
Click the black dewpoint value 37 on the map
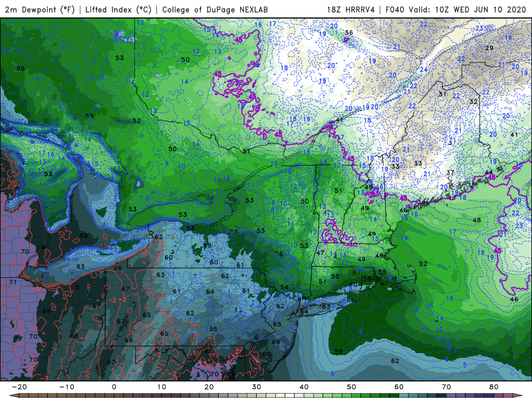(450, 173)
